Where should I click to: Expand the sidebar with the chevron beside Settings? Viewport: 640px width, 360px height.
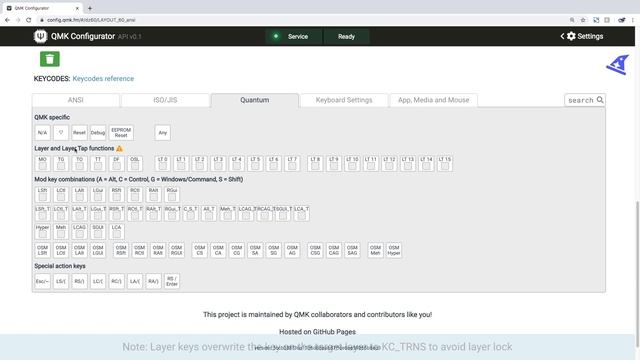click(562, 36)
